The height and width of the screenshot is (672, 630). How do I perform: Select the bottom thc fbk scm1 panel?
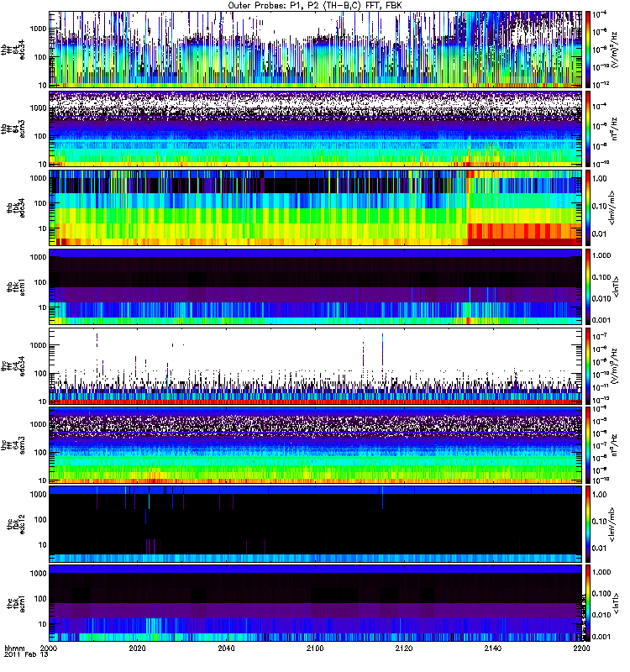coord(315,601)
